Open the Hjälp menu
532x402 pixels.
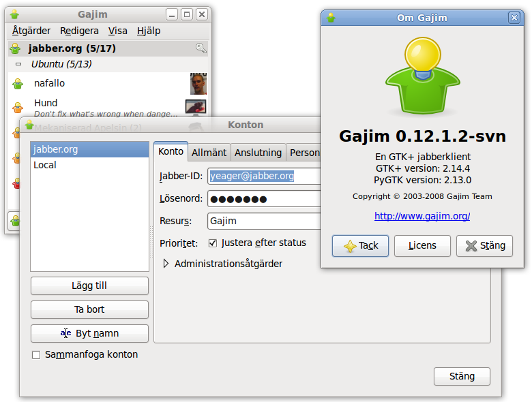coord(149,31)
